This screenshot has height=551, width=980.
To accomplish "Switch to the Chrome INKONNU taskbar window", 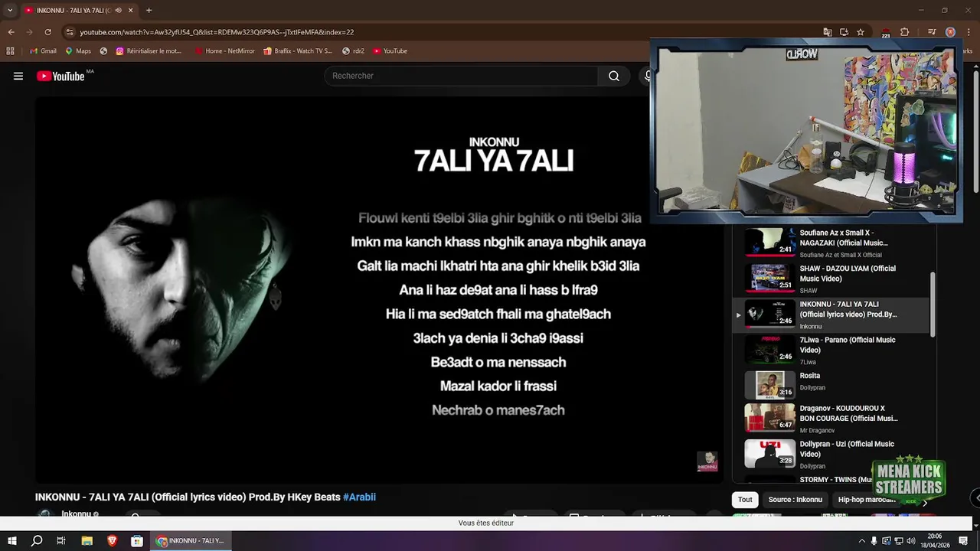I will click(x=191, y=541).
